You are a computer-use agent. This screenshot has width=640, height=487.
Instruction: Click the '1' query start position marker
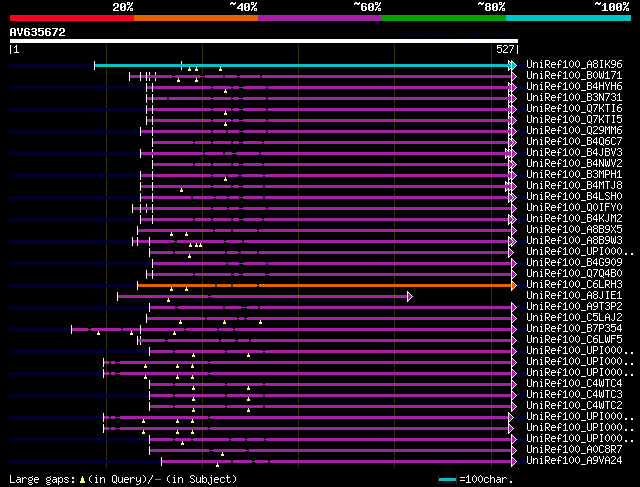[x=15, y=49]
